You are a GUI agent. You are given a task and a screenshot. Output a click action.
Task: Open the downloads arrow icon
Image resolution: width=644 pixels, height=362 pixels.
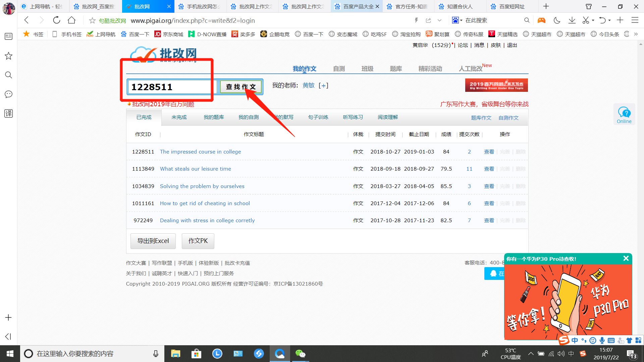point(572,20)
